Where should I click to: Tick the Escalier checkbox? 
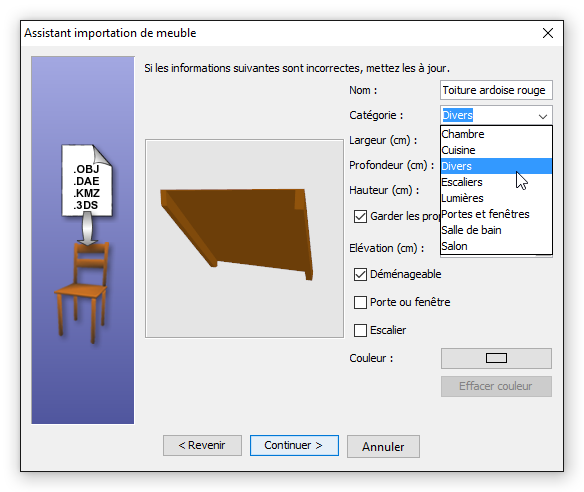tap(360, 330)
